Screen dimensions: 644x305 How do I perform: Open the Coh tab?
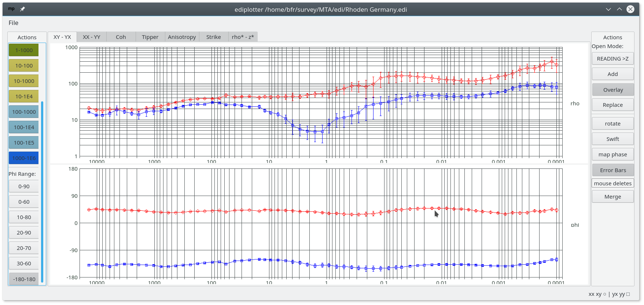121,37
